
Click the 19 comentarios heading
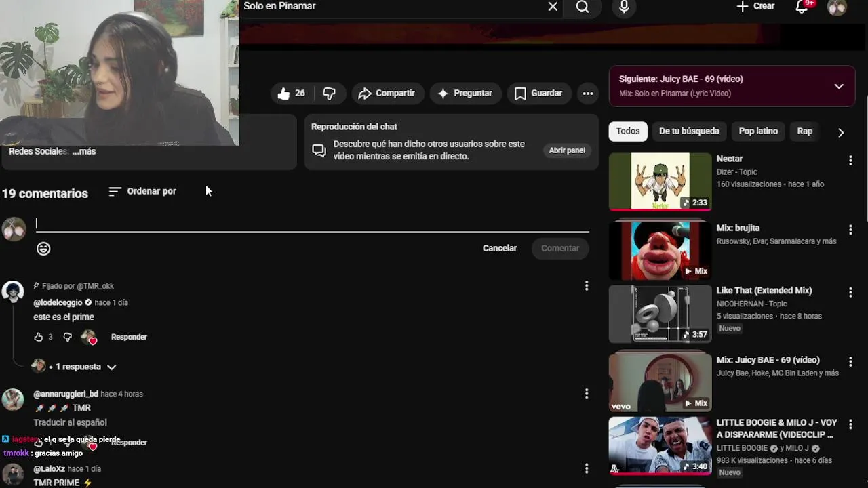coord(45,193)
